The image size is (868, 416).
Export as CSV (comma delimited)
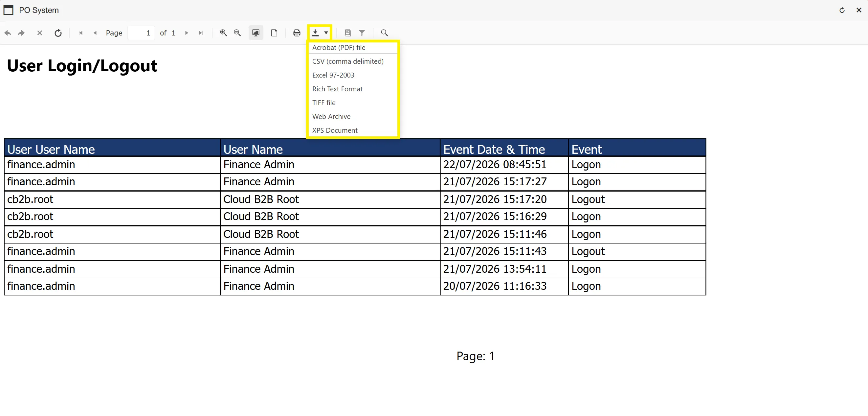click(x=353, y=61)
